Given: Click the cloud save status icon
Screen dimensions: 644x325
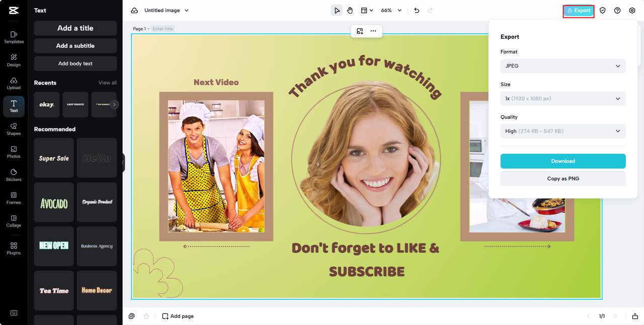Looking at the screenshot, I should coord(134,11).
